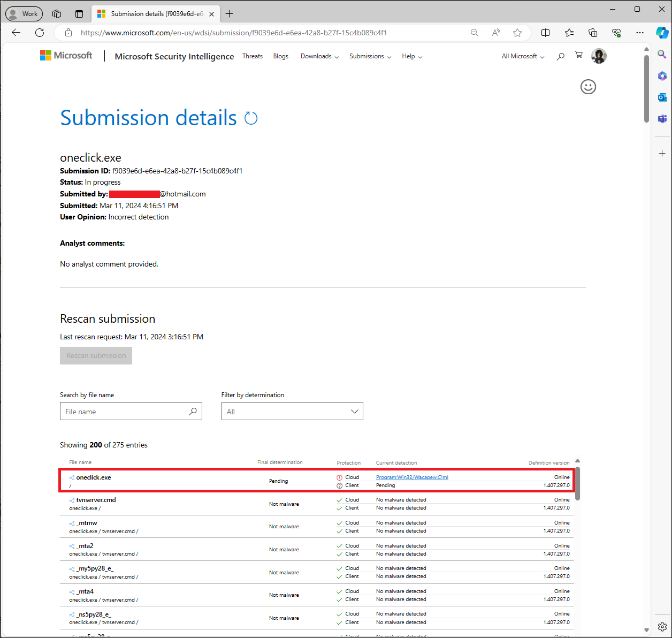
Task: Click the browser back arrow
Action: click(x=16, y=33)
